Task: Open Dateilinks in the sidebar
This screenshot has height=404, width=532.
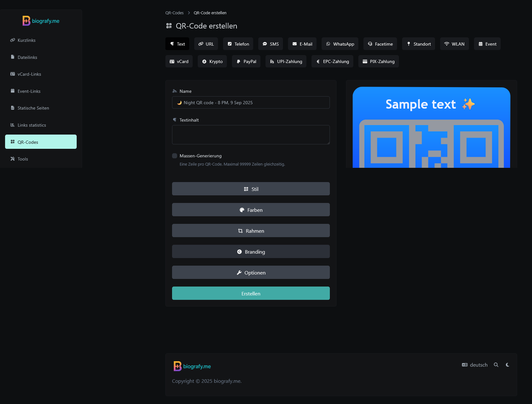Action: pyautogui.click(x=41, y=57)
